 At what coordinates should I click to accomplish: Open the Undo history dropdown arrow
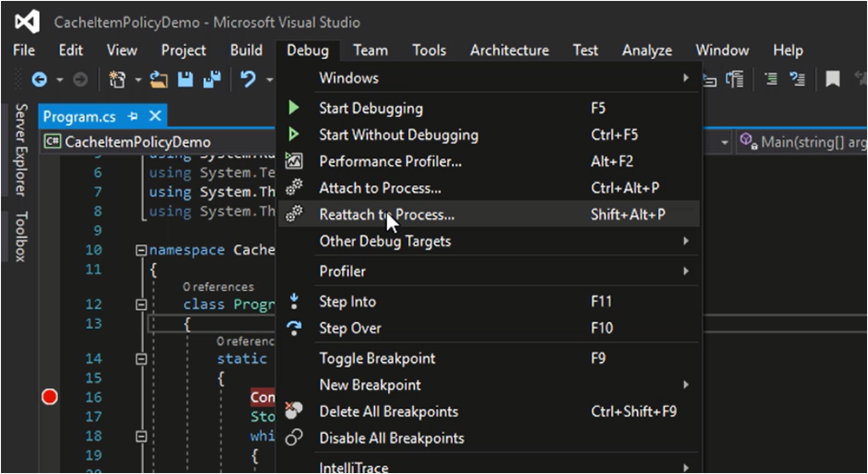[270, 80]
